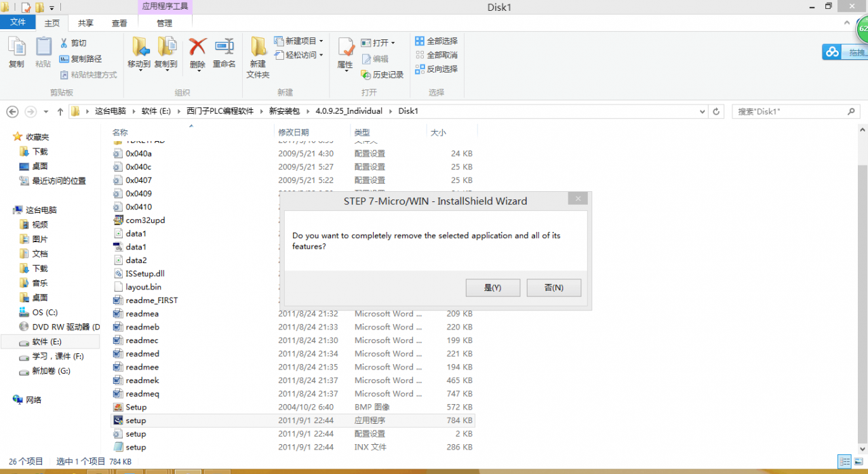Switch to the 主页 ribbon tab
Viewport: 868px width, 474px height.
52,23
